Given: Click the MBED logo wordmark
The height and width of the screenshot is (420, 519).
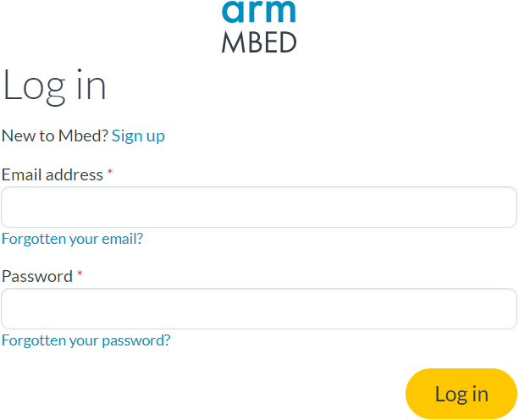Looking at the screenshot, I should [x=259, y=41].
